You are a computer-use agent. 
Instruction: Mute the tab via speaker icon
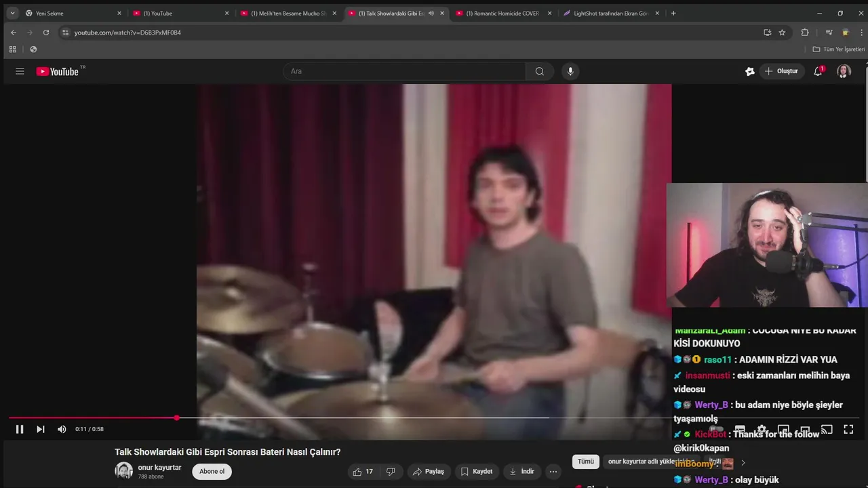[x=431, y=13]
